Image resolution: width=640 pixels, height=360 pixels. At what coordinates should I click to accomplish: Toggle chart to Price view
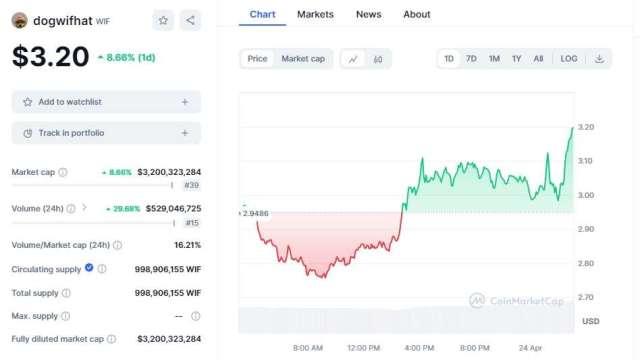tap(257, 59)
